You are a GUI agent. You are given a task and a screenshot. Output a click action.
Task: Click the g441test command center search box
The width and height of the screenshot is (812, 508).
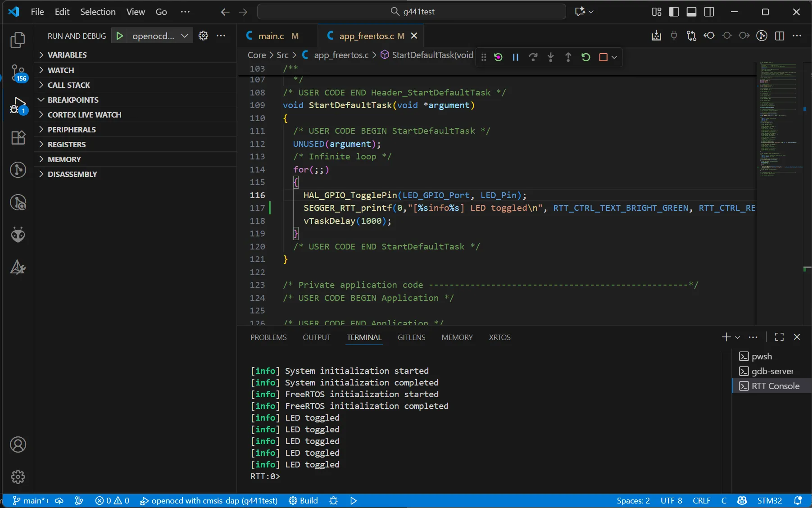pos(412,12)
